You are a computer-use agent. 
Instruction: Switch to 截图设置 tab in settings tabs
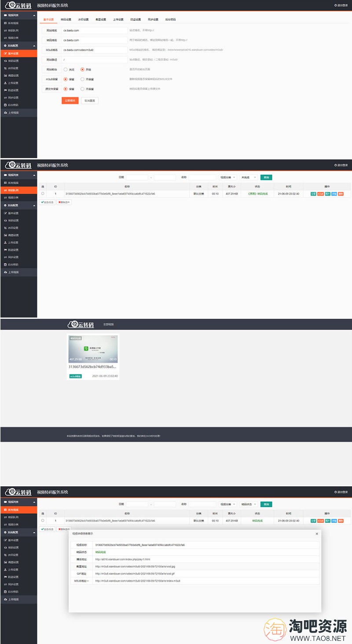pyautogui.click(x=100, y=20)
